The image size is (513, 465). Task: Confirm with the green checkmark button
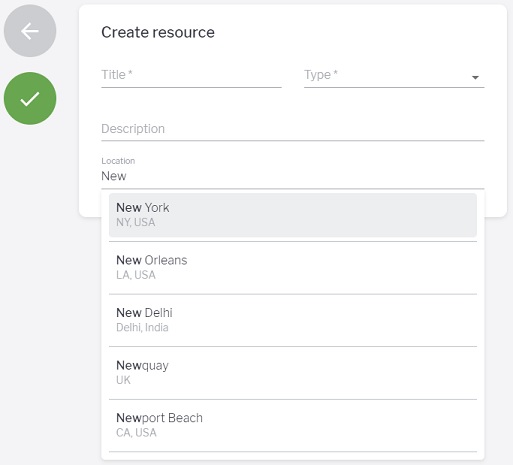pos(30,99)
